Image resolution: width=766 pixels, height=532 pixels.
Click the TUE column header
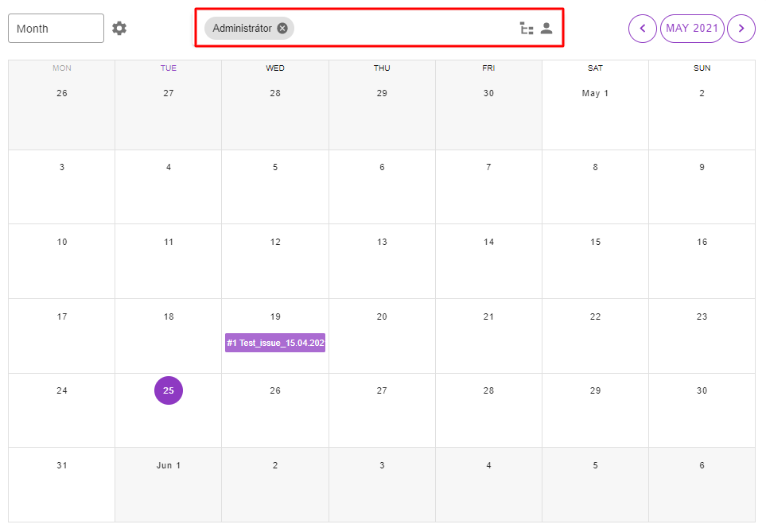click(x=169, y=68)
